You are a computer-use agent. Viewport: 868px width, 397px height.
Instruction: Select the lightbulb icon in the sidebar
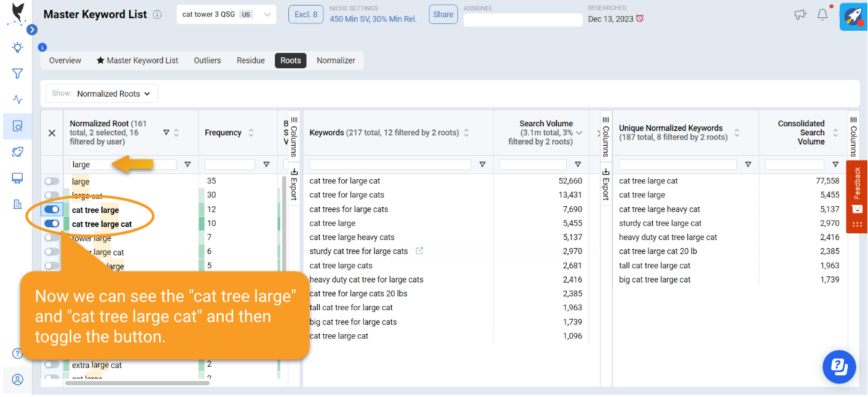17,47
